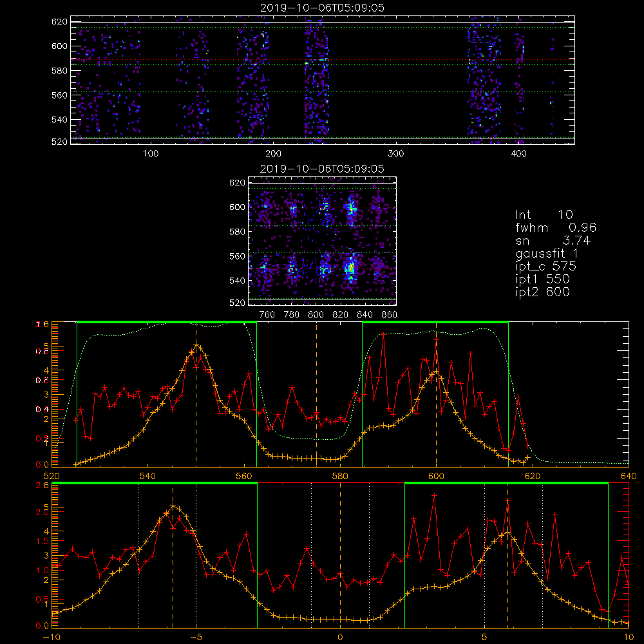Image resolution: width=644 pixels, height=644 pixels.
Task: Click x-axis label 300 of the overview image
Action: 396,154
